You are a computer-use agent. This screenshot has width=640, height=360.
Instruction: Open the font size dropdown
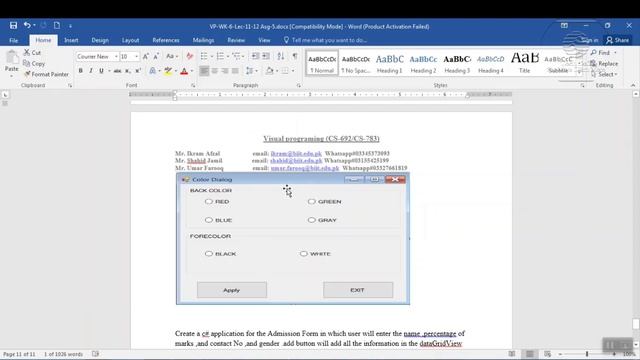[136, 56]
